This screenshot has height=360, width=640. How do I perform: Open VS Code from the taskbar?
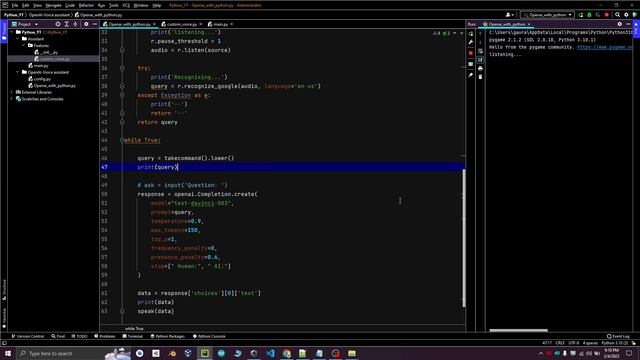(x=270, y=353)
